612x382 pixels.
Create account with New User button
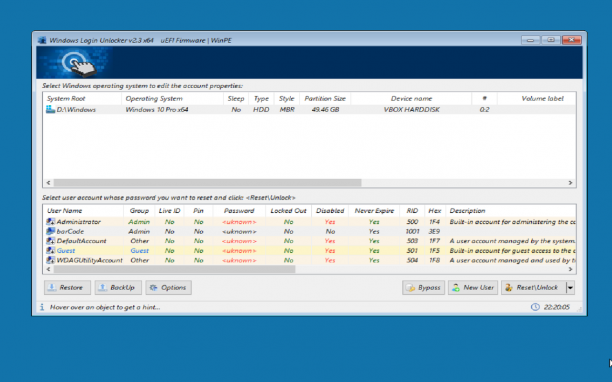tap(473, 288)
